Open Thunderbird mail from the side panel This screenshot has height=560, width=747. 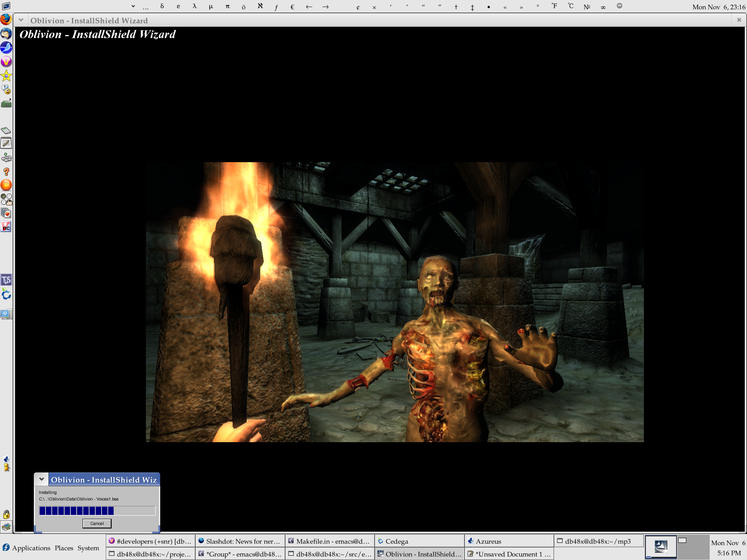click(6, 34)
